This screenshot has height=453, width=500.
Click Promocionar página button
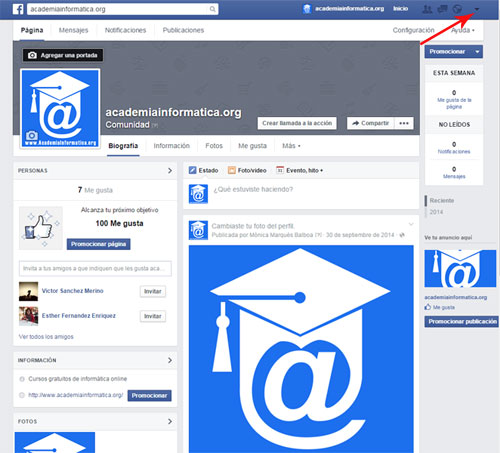click(x=98, y=244)
